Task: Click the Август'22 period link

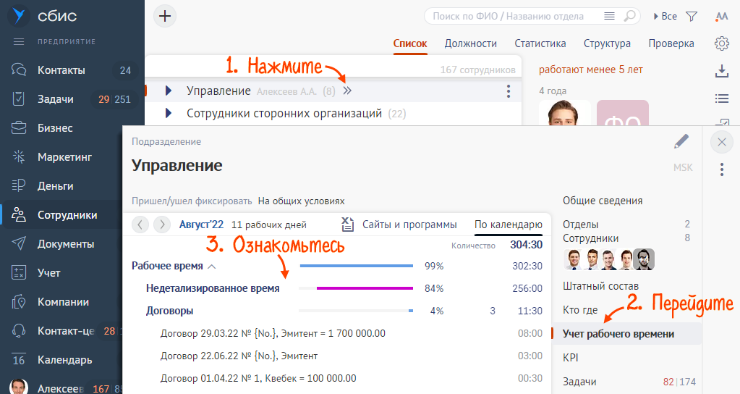Action: [x=202, y=225]
